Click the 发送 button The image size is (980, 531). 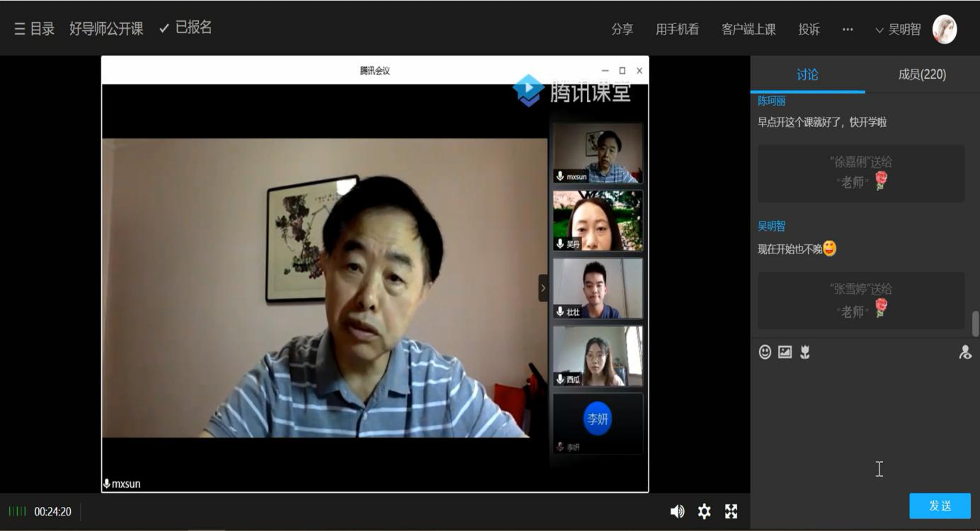point(940,506)
